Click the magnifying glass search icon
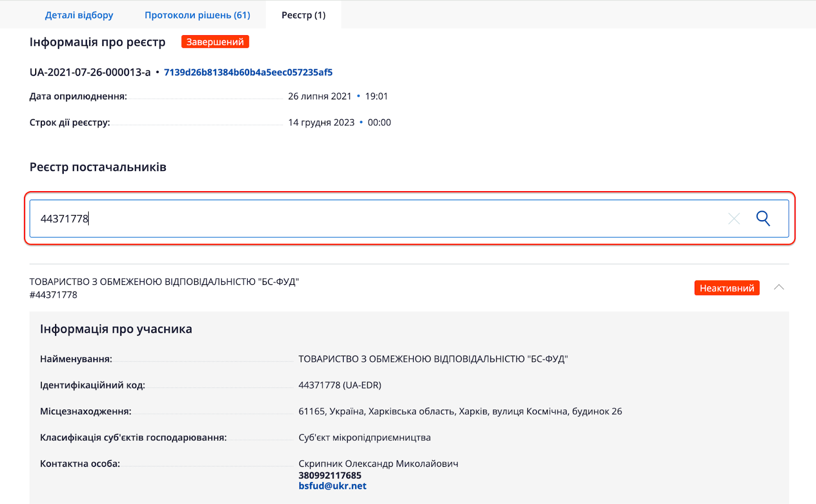 (x=763, y=218)
